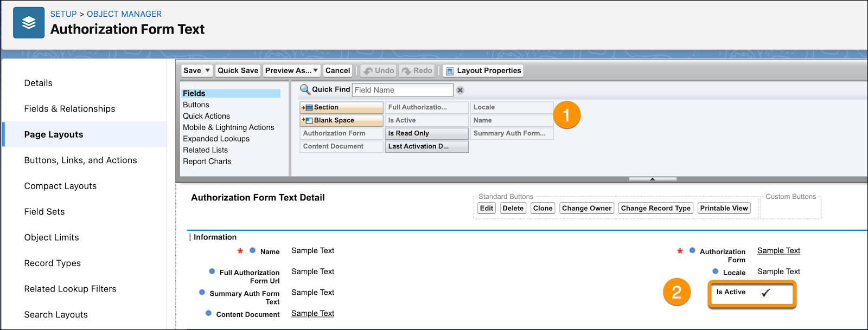Image resolution: width=868 pixels, height=330 pixels.
Task: Click the Quick Find magnifier icon
Action: (x=305, y=89)
